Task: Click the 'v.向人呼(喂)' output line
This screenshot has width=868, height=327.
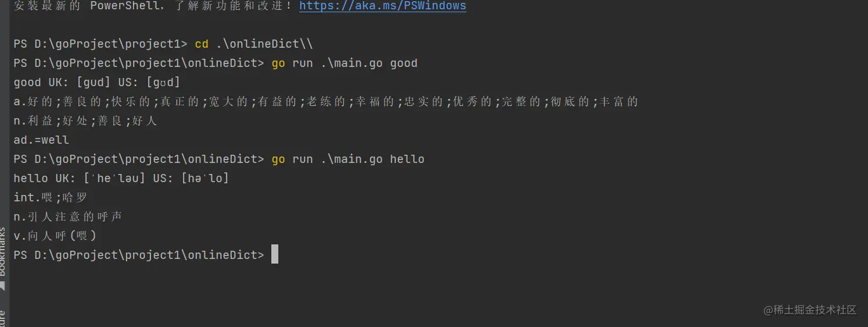Action: pyautogui.click(x=55, y=236)
